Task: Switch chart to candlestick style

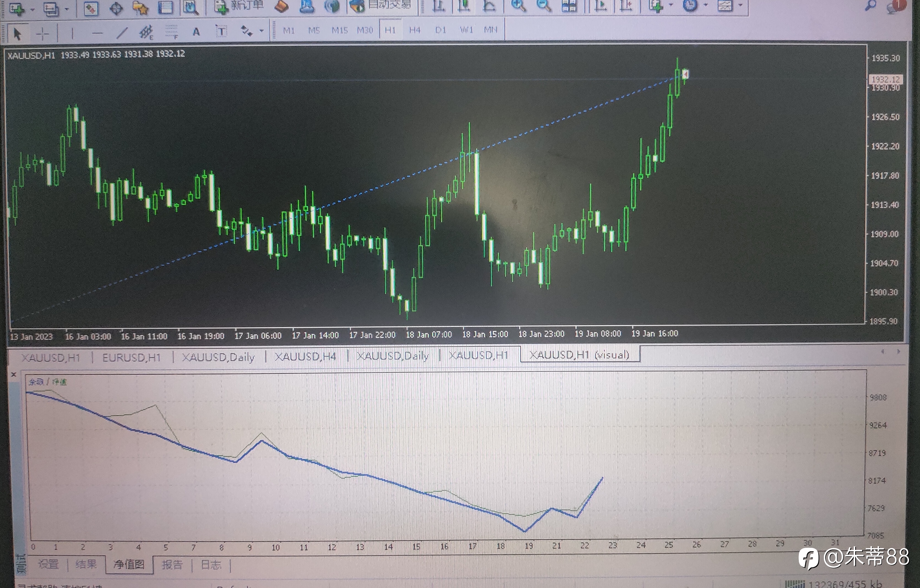Action: pos(464,6)
